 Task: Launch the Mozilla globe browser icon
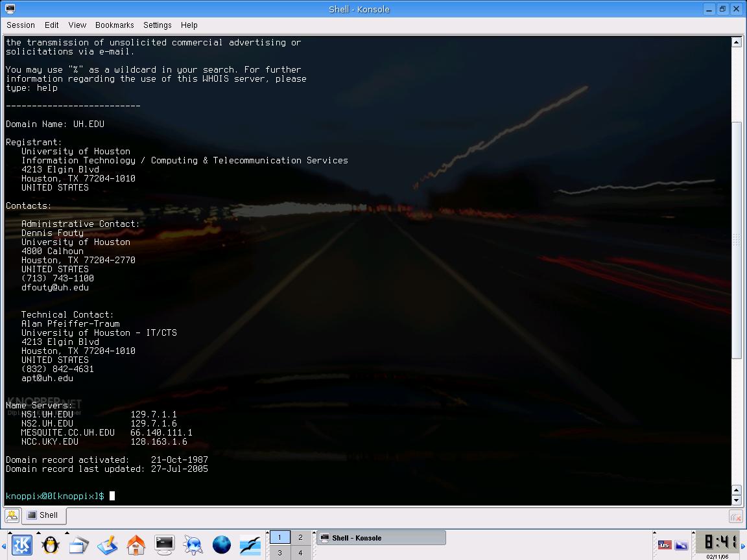(222, 544)
